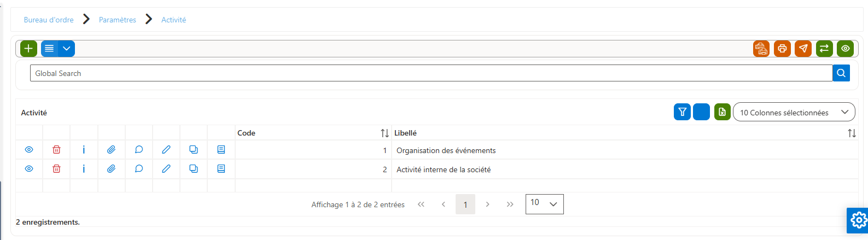Show info for Activité interne de la société row
This screenshot has height=240, width=868.
coord(84,169)
